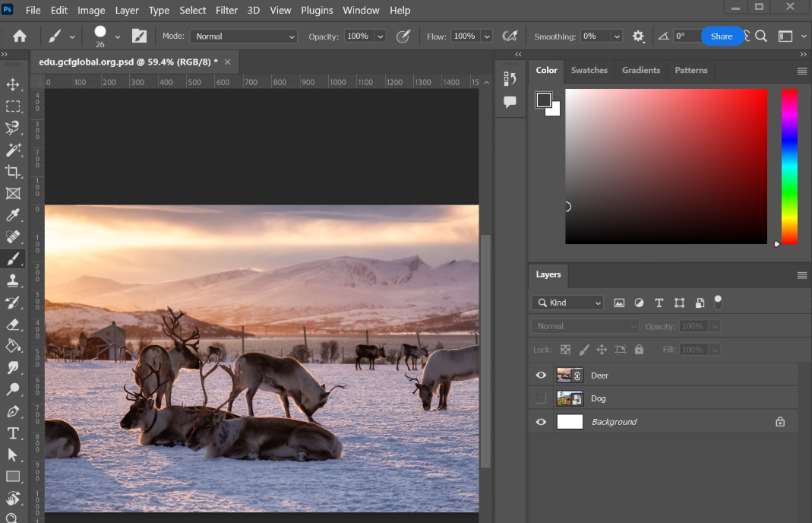Click the search magnifier button

coord(760,36)
